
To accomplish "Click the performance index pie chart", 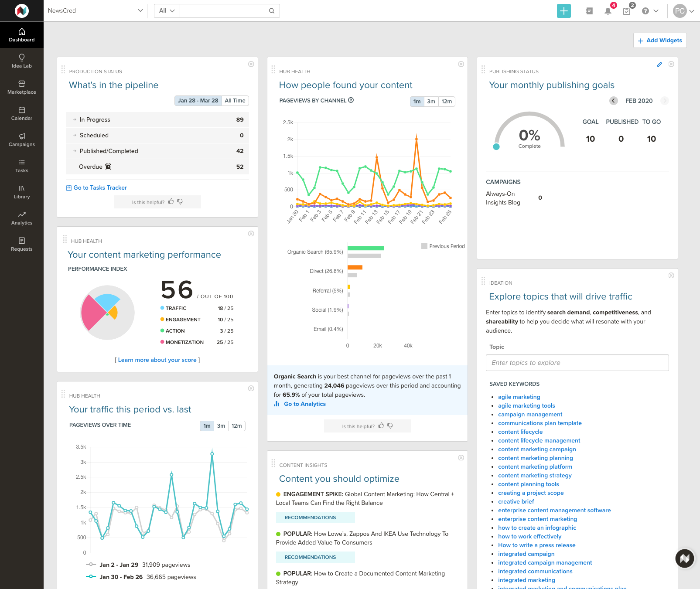I will click(107, 313).
